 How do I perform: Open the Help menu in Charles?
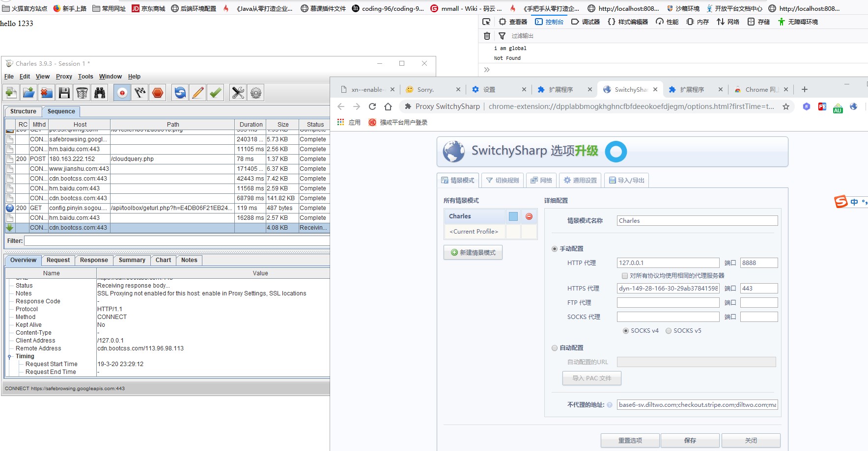[x=134, y=77]
